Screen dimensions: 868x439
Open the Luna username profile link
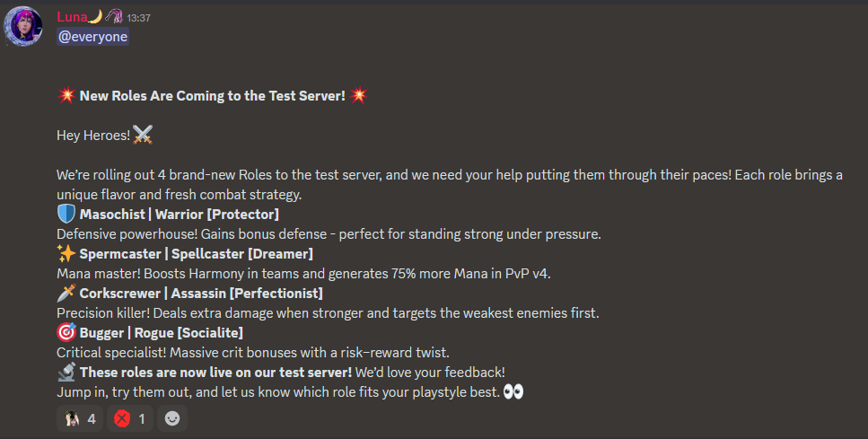pyautogui.click(x=73, y=16)
